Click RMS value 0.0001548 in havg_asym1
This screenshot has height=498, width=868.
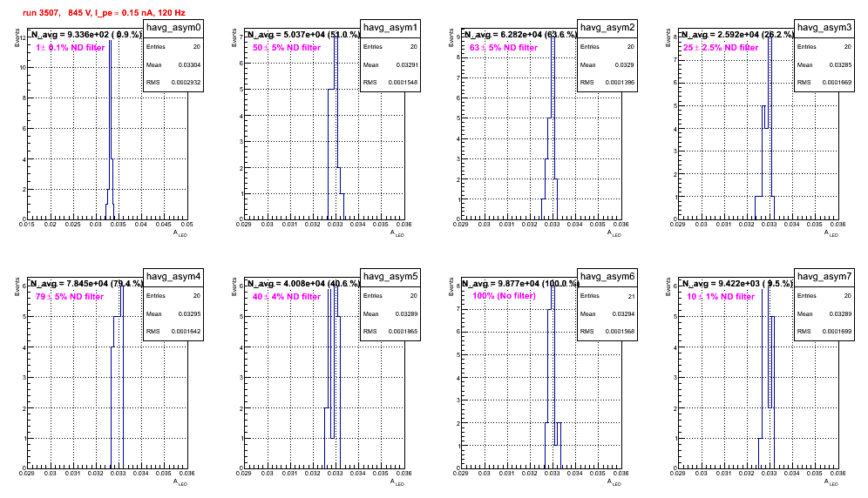click(403, 83)
